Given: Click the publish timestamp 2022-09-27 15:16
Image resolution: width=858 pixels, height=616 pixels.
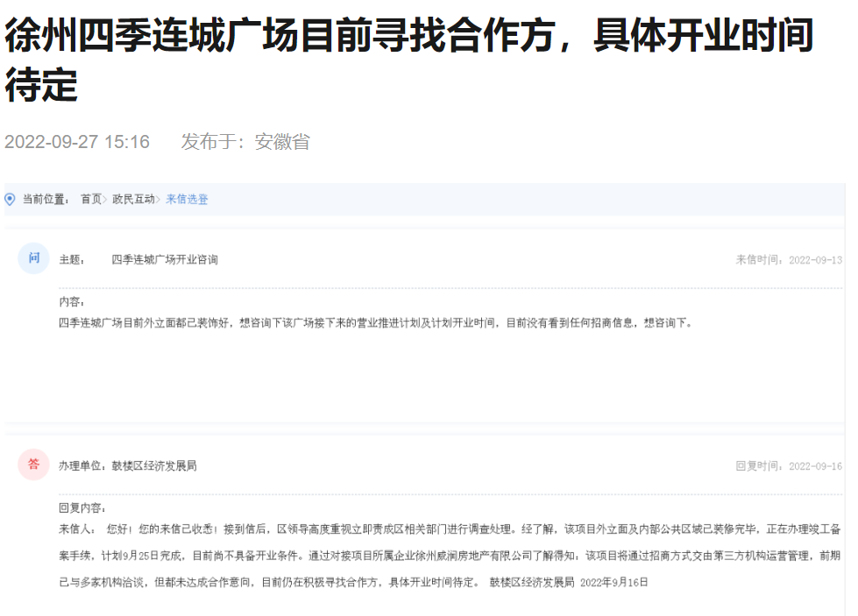Looking at the screenshot, I should tap(77, 142).
